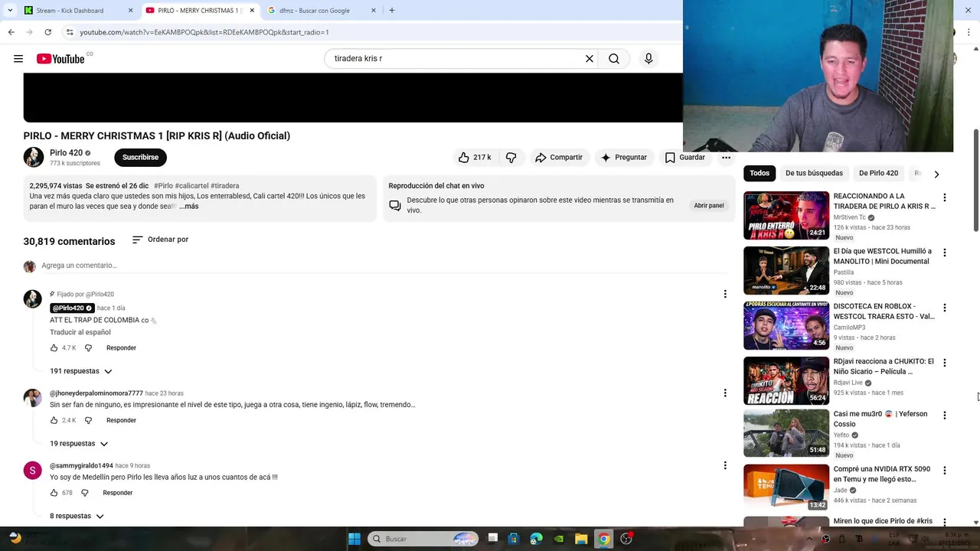Switch to dfmz - Buscar con Google tab

coord(320,11)
